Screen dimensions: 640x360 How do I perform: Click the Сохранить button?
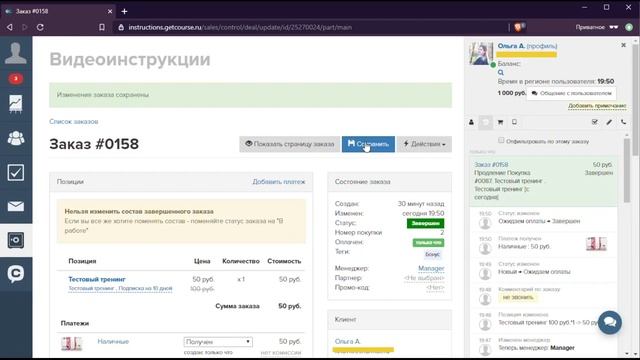pos(368,144)
